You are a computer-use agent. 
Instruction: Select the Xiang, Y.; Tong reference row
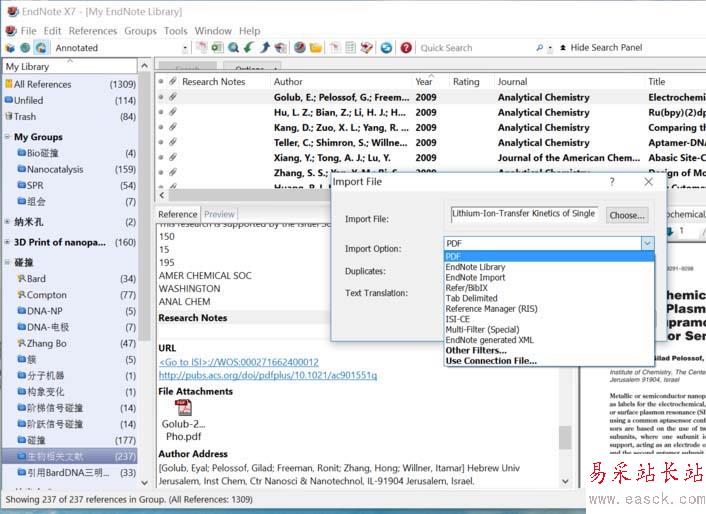431,158
